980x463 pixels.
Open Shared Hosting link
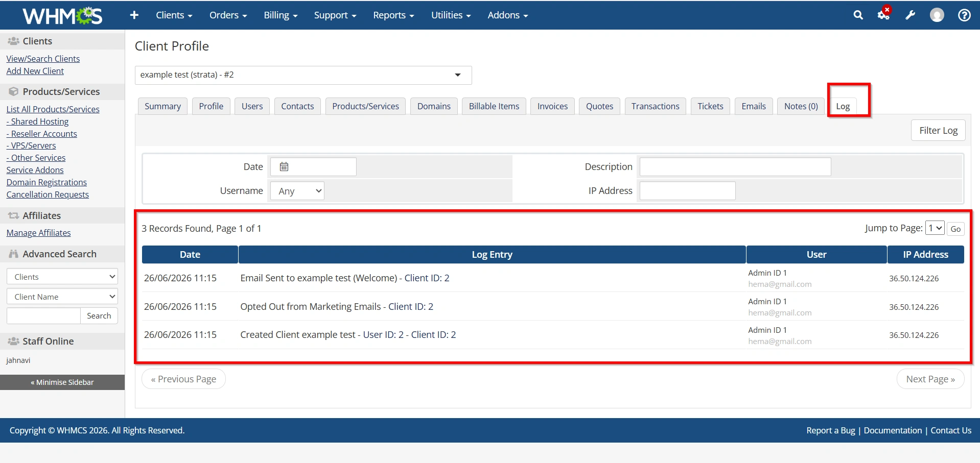37,121
